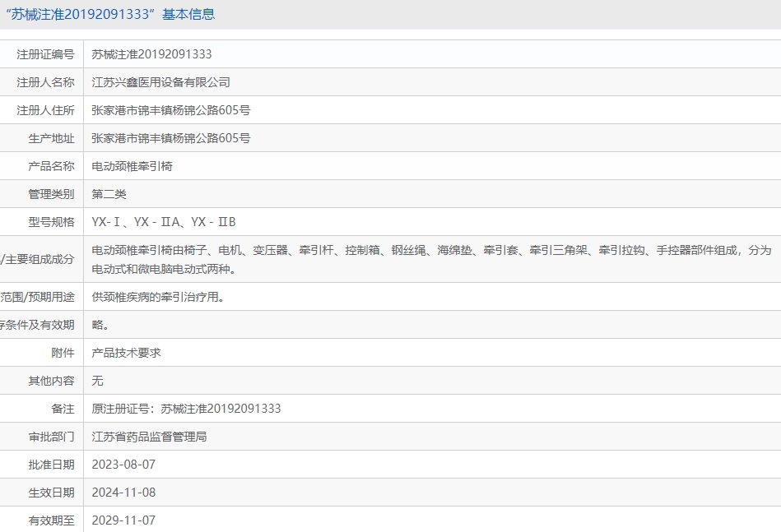Click effective date 2024-11-08

tap(123, 492)
